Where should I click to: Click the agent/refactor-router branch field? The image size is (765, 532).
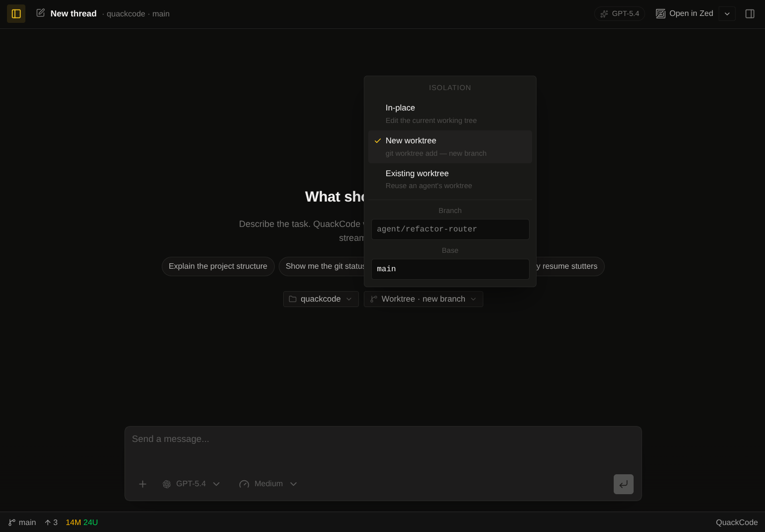(x=450, y=229)
